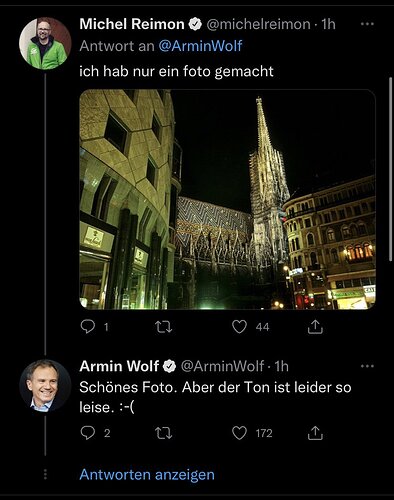Share Michel Reimon's tweet
This screenshot has width=394, height=500.
[315, 327]
